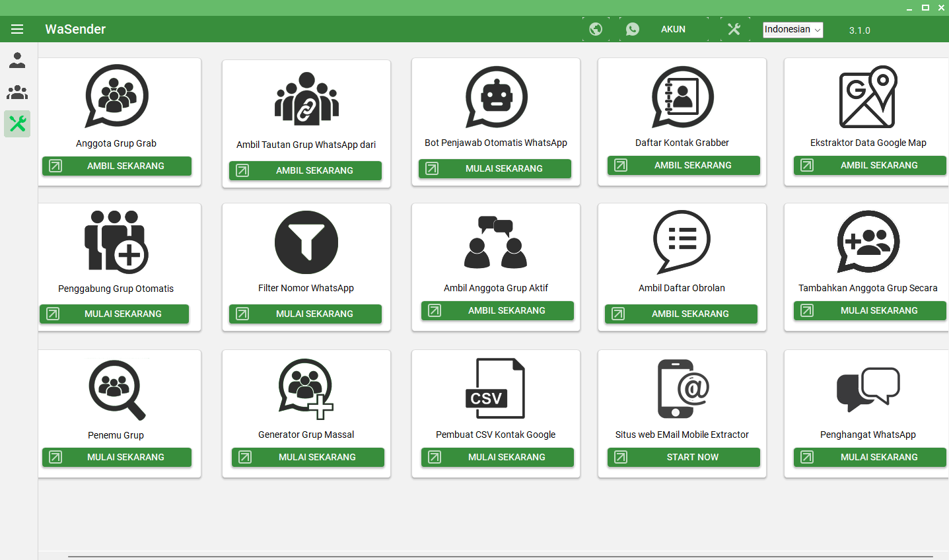The image size is (949, 560).
Task: Select the green tools sidebar icon
Action: 17,123
